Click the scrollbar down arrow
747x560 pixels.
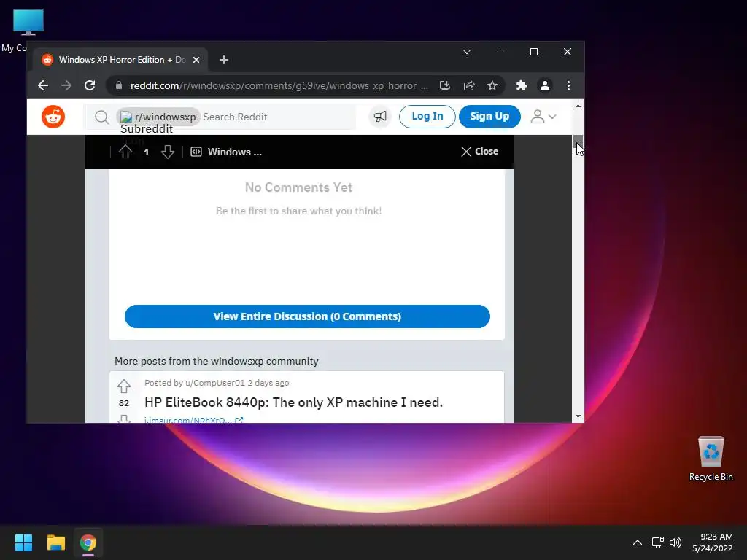[x=578, y=416]
